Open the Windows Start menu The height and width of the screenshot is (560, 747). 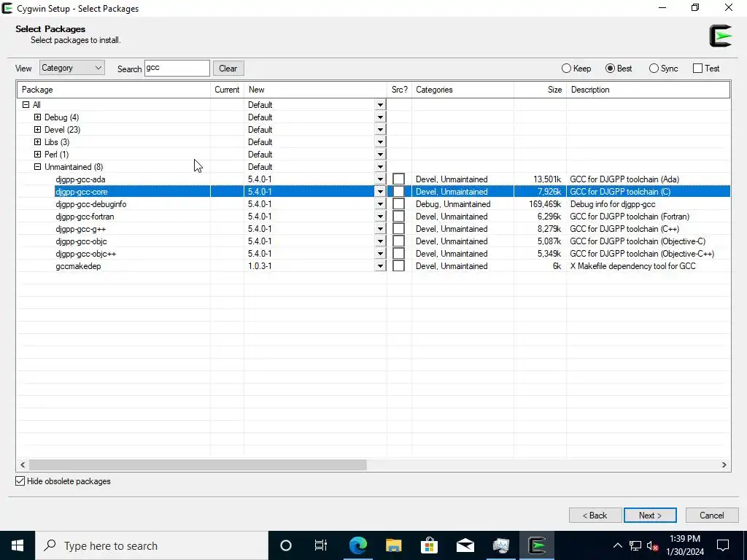[18, 545]
